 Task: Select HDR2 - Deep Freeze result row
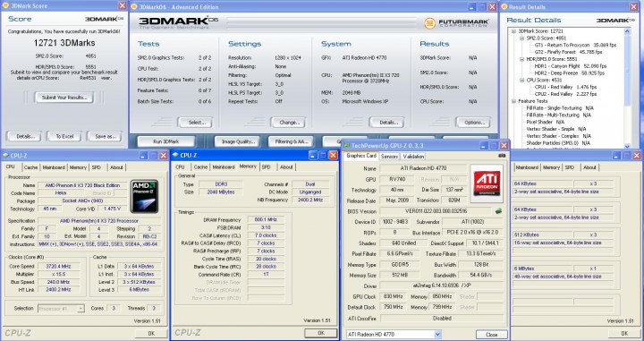pyautogui.click(x=570, y=73)
